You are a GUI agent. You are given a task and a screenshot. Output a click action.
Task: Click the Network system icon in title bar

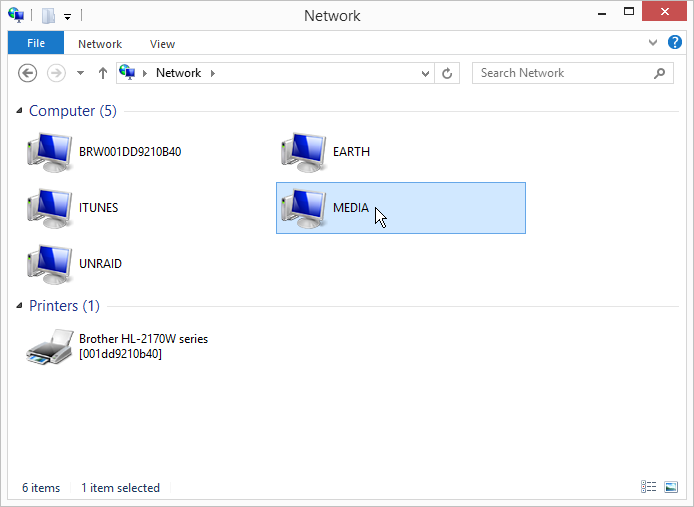coord(16,15)
